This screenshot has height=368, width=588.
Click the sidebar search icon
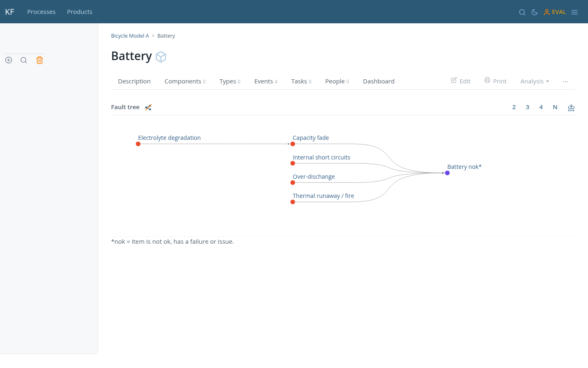click(x=24, y=60)
